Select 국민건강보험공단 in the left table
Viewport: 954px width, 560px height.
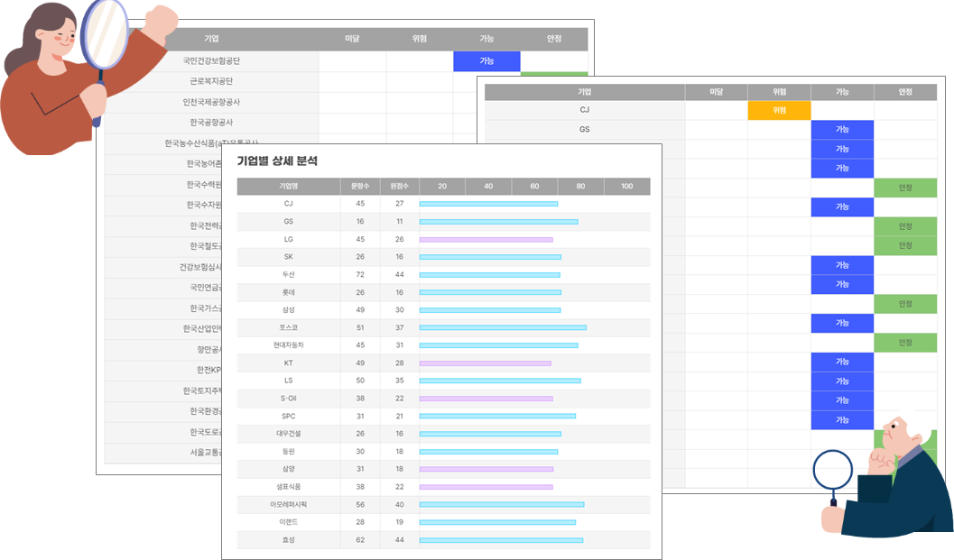(211, 60)
